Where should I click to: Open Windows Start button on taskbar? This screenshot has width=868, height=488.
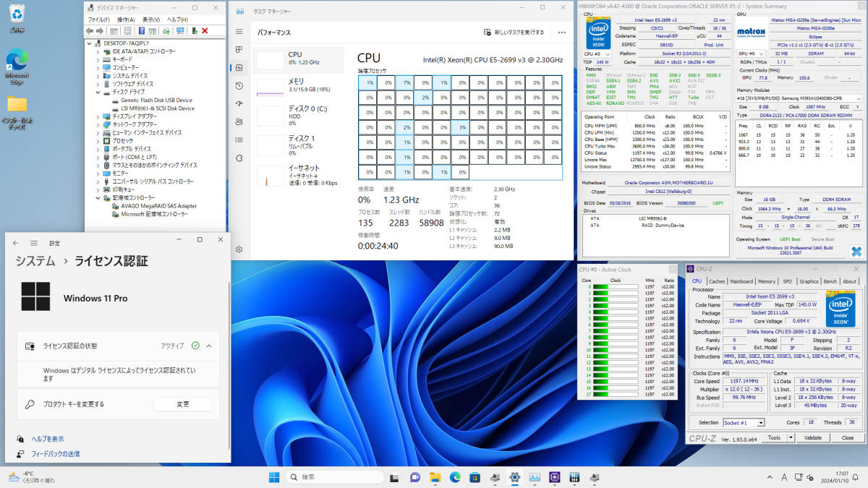tap(275, 477)
